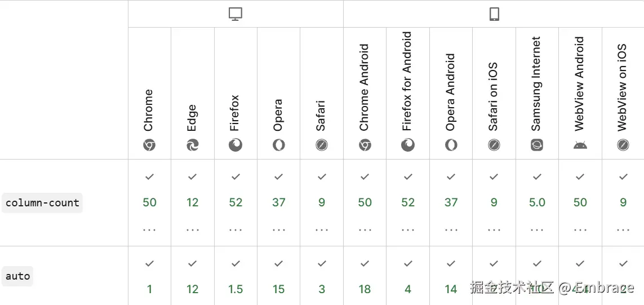Click the desktop platform icon
The width and height of the screenshot is (644, 305).
tap(236, 15)
